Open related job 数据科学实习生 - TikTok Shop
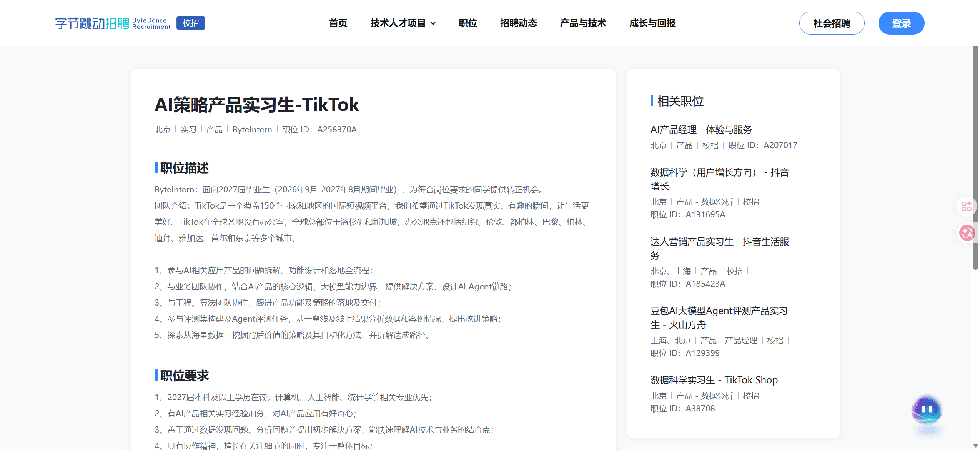 click(714, 380)
